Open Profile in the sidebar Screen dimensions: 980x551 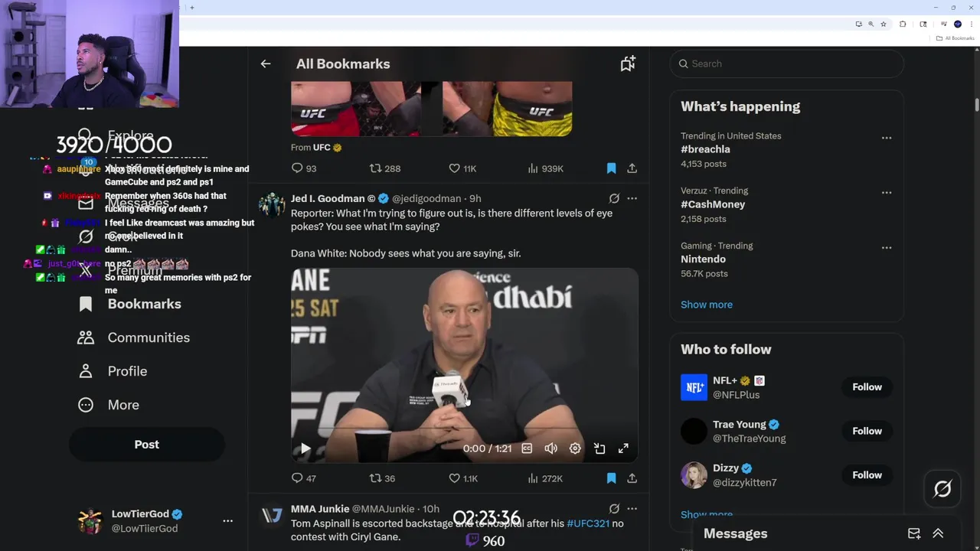[113, 371]
